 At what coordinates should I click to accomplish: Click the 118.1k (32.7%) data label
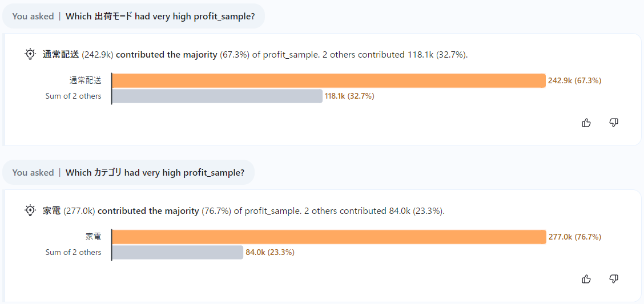tap(349, 96)
